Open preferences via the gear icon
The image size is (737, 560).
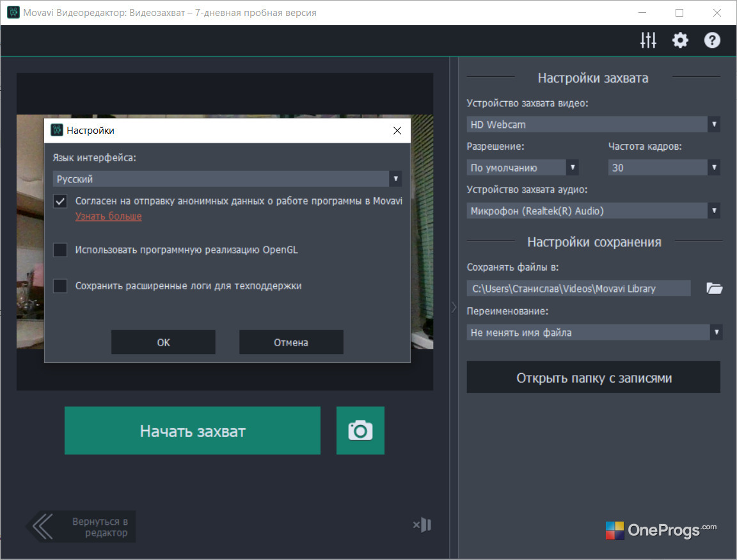tap(680, 40)
